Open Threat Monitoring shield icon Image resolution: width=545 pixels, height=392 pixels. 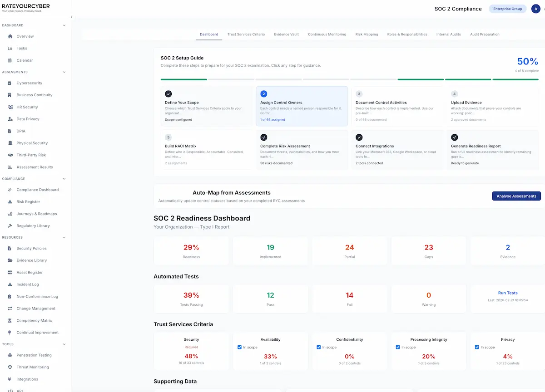tap(10, 367)
